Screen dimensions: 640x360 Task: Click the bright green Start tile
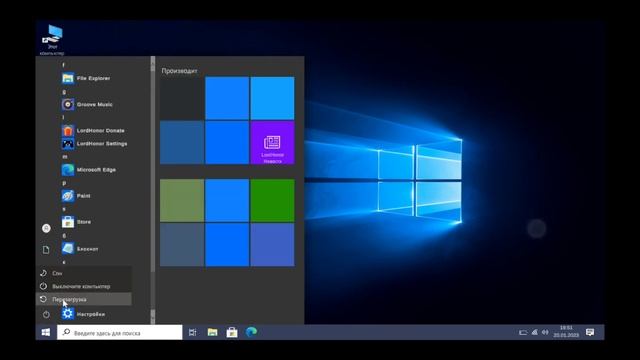(272, 200)
